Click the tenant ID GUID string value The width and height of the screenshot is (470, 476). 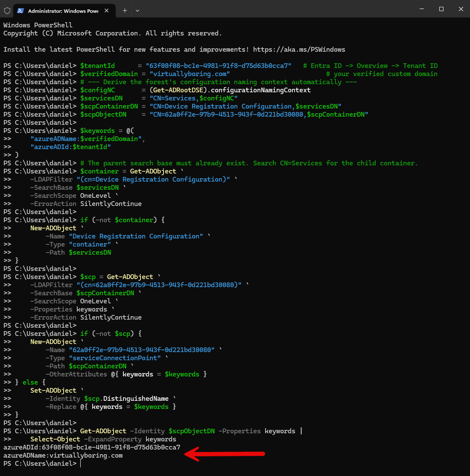pyautogui.click(x=218, y=66)
